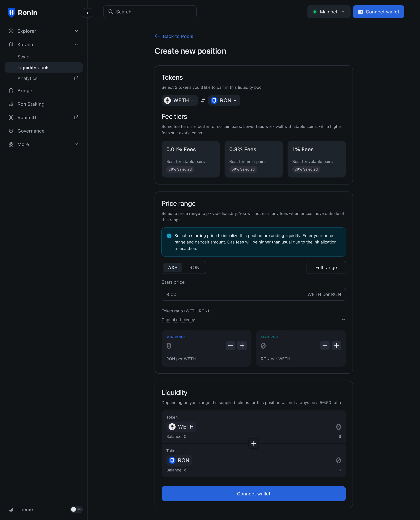Click the swap tokens arrow icon
Viewport: 420px width, 520px height.
pyautogui.click(x=203, y=100)
